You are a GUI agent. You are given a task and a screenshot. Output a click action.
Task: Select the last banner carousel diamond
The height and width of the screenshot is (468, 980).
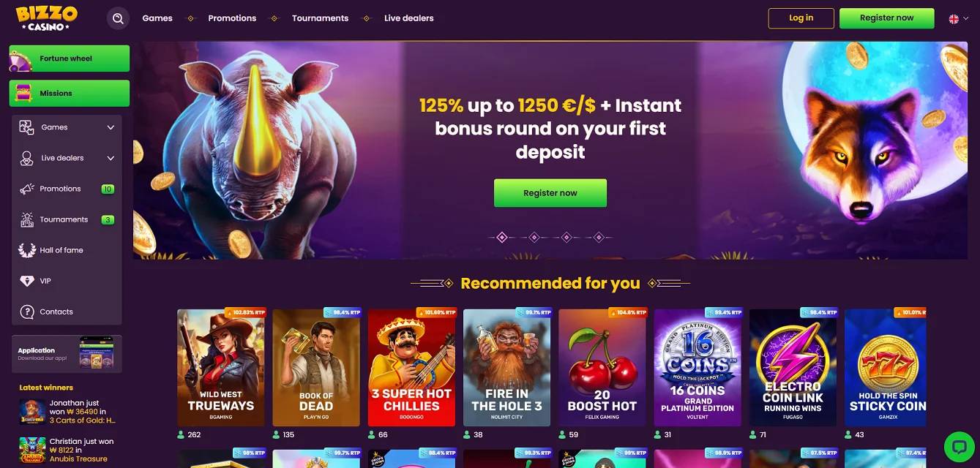[599, 237]
